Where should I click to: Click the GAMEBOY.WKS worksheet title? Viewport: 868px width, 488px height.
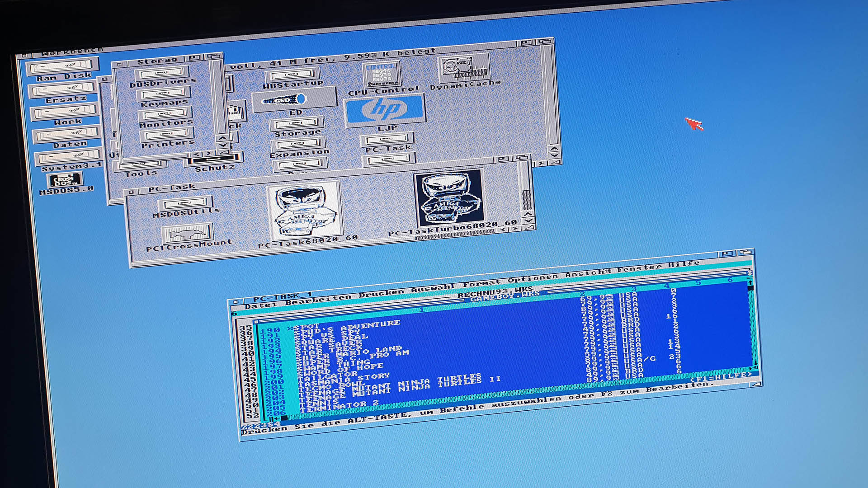(x=505, y=297)
